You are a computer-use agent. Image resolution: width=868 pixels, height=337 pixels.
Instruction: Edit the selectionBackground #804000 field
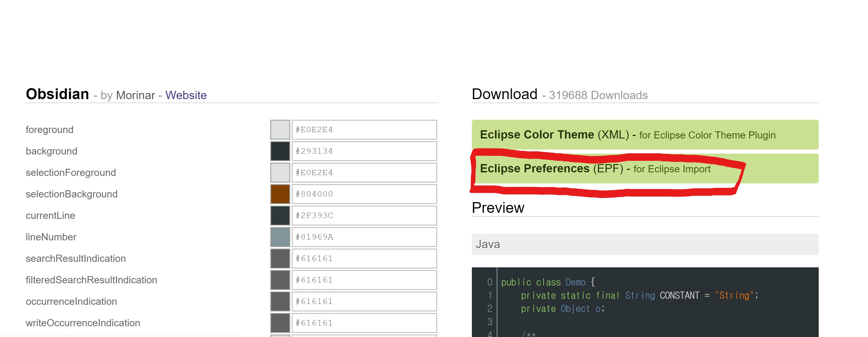pos(364,194)
